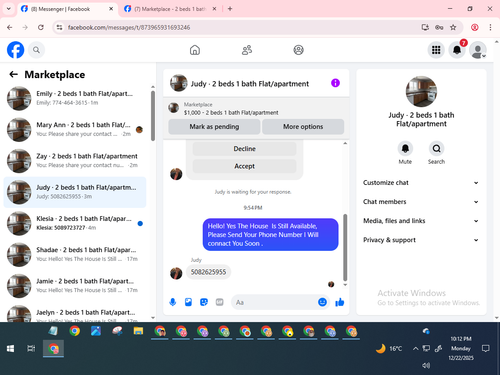Screen dimensions: 500x375
Task: Click Judy's phone number message 5082625955
Action: coord(208,272)
